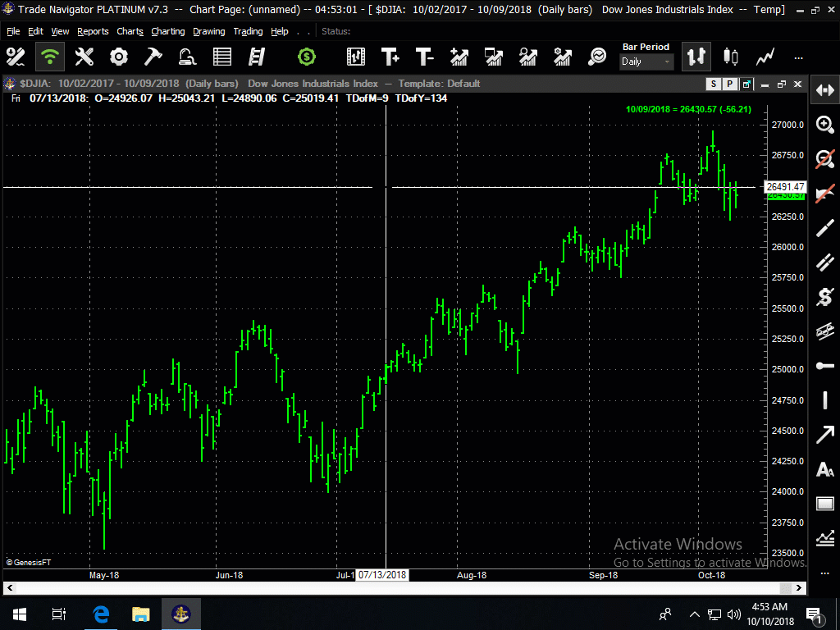Click the chart icon with small gear
Image resolution: width=840 pixels, height=630 pixels.
click(562, 57)
